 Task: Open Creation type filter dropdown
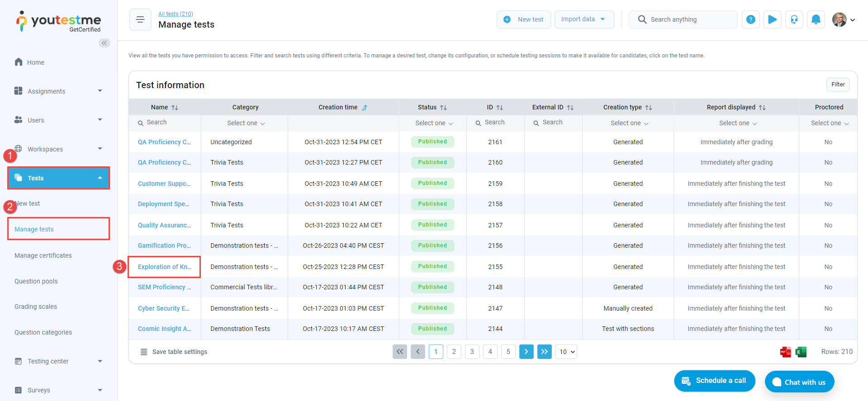[x=629, y=123]
